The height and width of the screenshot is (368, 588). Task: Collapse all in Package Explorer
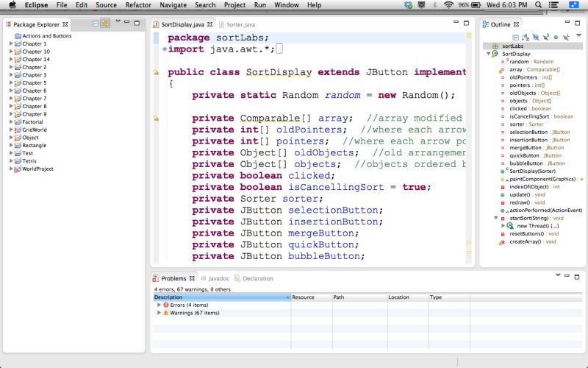click(x=96, y=24)
